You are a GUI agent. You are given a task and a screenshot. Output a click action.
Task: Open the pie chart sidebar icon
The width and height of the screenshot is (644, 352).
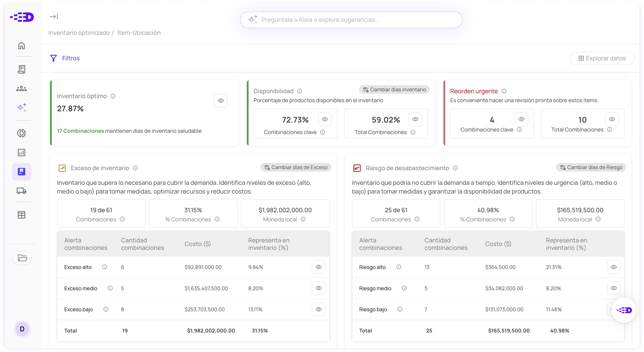pyautogui.click(x=21, y=133)
